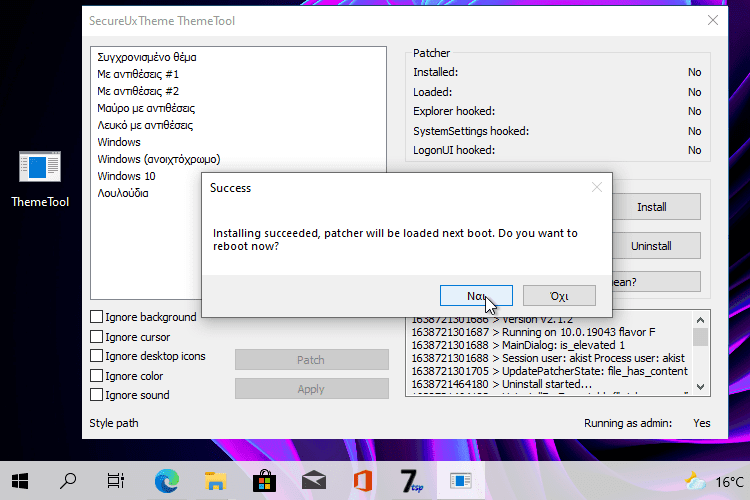Viewport: 750px width, 500px height.
Task: Select the plain Windows theme entry
Action: point(119,142)
